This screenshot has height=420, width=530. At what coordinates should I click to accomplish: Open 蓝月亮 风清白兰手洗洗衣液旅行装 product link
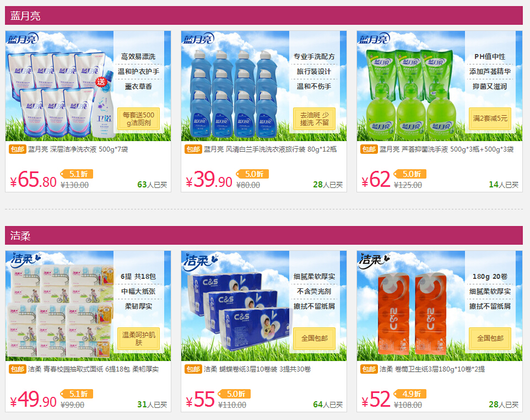pos(270,149)
